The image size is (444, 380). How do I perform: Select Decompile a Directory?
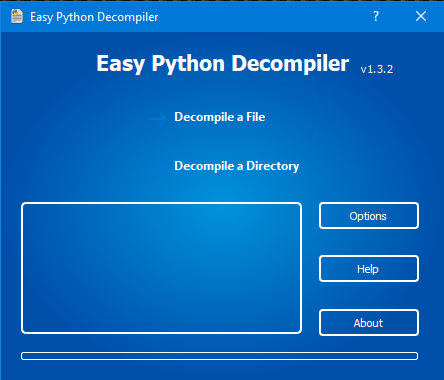point(237,166)
